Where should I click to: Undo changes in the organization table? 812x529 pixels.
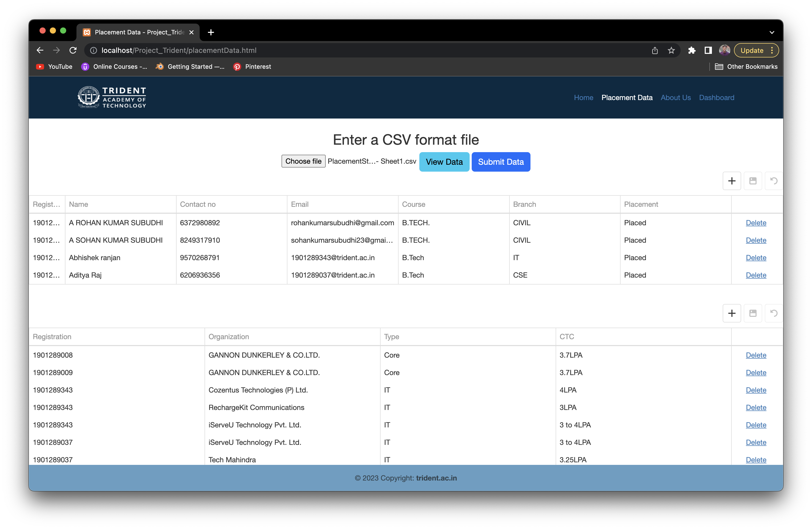[774, 313]
